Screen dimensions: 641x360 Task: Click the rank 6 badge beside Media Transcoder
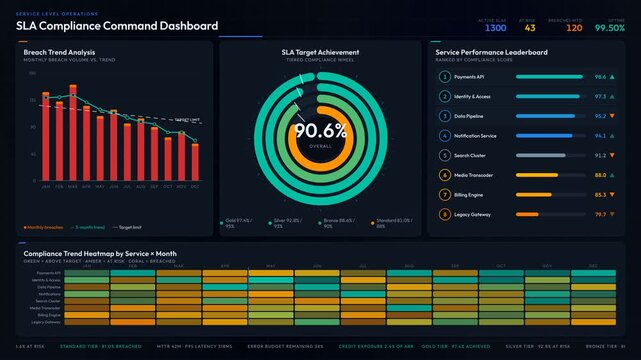tap(444, 175)
